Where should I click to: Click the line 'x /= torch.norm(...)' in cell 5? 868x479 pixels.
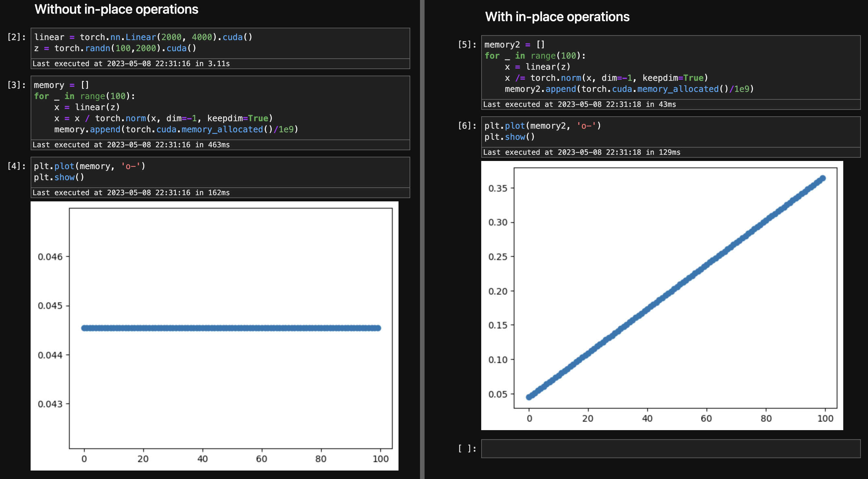point(607,78)
